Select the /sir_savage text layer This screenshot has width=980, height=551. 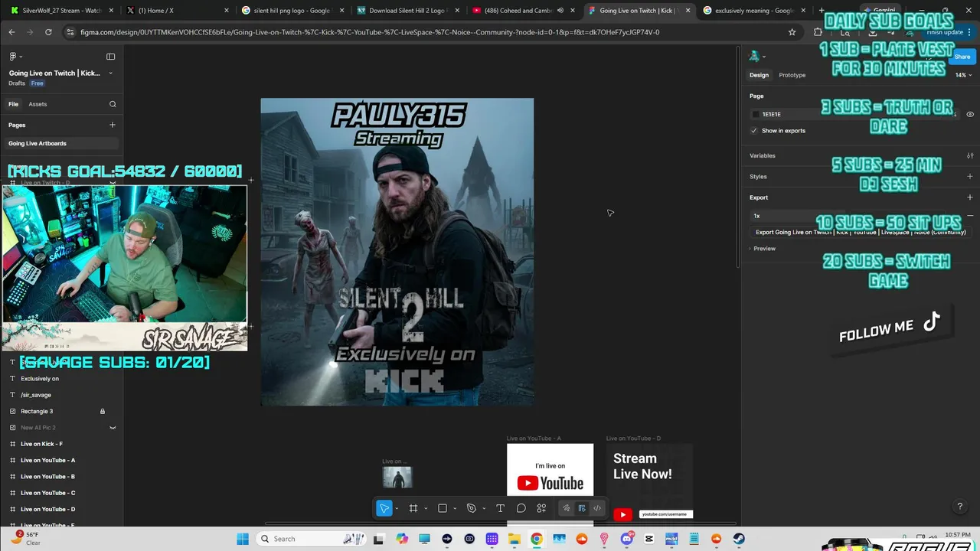[36, 395]
